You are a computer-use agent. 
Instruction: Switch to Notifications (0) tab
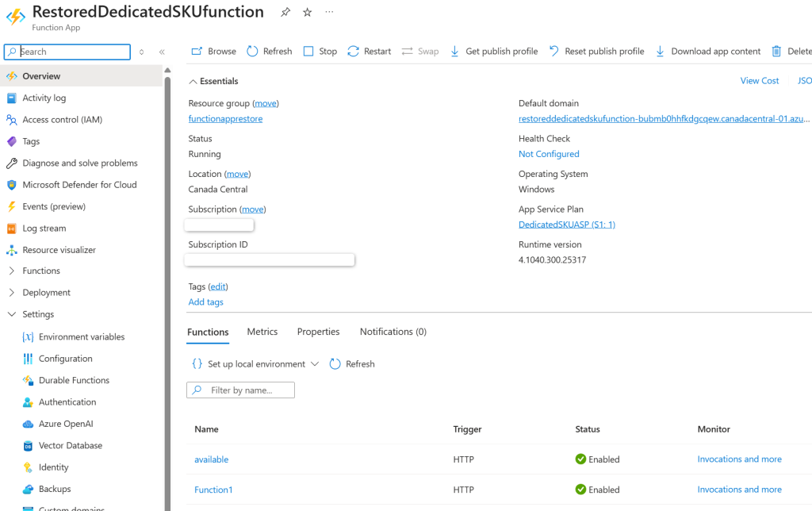click(x=393, y=332)
